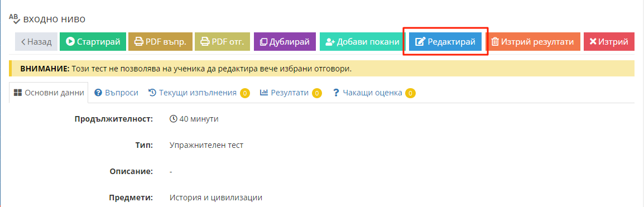Click printer icon on PDF въпр. button
This screenshot has width=644, height=207.
tap(139, 41)
